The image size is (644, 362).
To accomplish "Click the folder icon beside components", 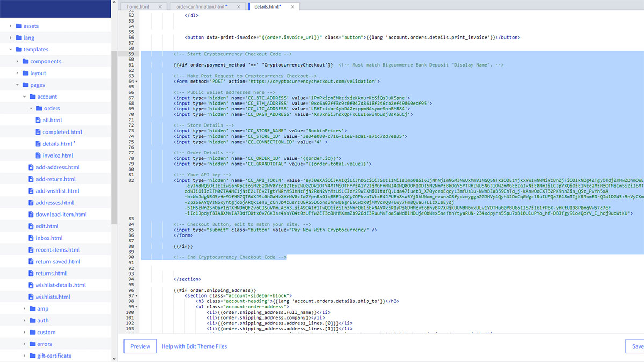I will coord(26,61).
